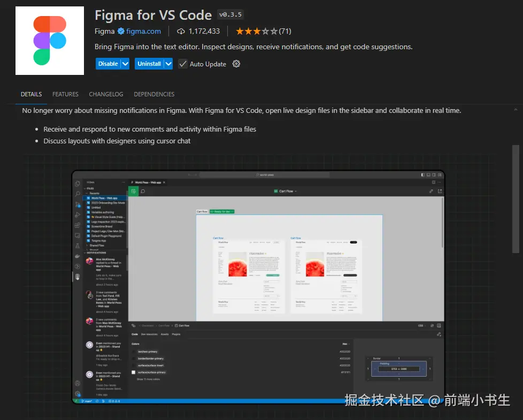Viewport: 523px width, 420px height.
Task: Switch to the FEATURES tab
Action: [x=65, y=94]
